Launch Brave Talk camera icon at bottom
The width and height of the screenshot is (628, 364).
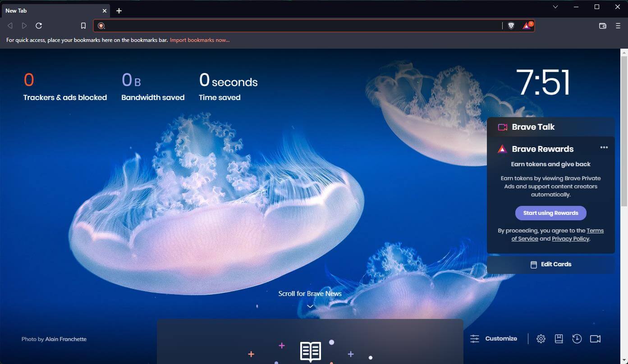[595, 339]
